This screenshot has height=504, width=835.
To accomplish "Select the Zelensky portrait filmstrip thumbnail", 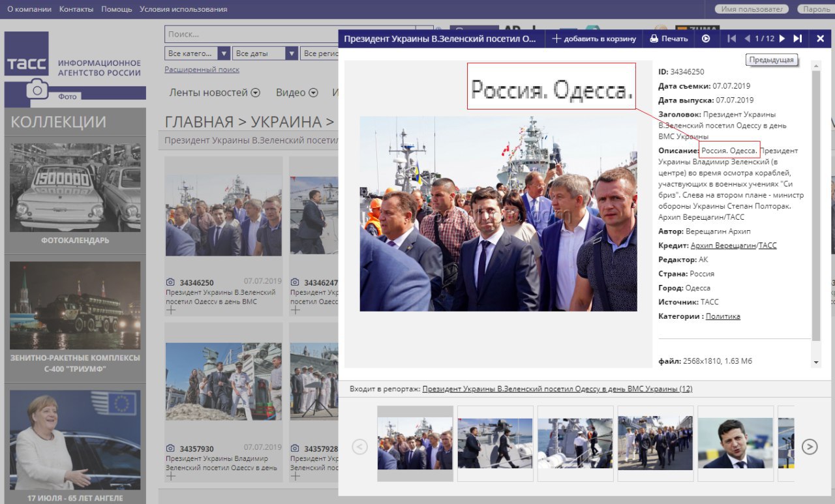I will pyautogui.click(x=736, y=443).
